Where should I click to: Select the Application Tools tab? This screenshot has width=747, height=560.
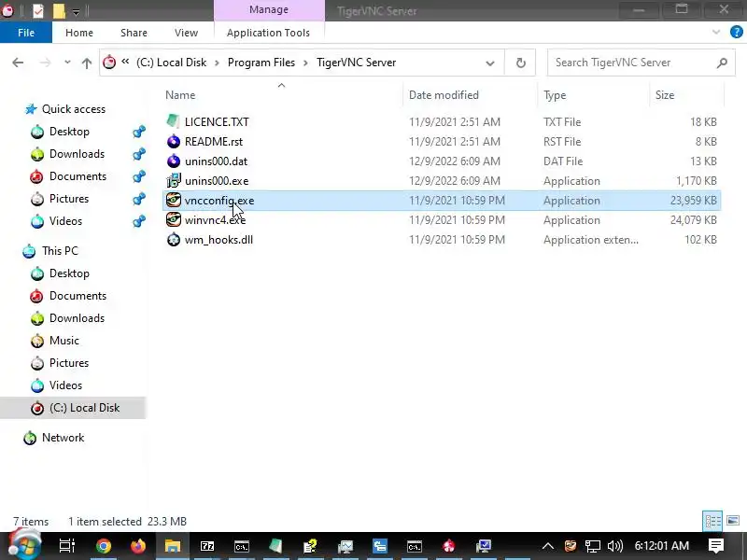pyautogui.click(x=268, y=33)
